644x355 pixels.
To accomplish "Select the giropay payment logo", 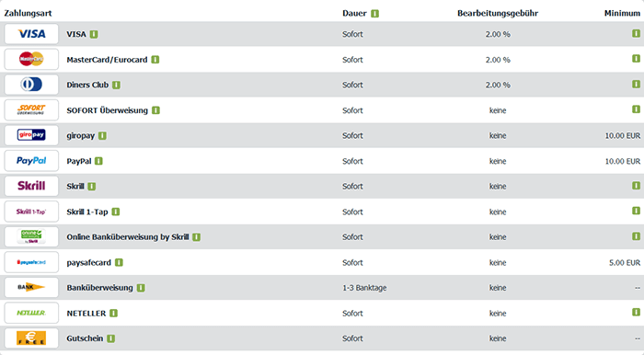I will pyautogui.click(x=31, y=135).
